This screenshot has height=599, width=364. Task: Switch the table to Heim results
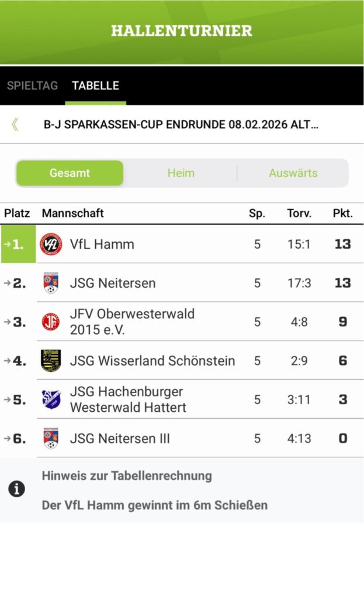coord(181,173)
